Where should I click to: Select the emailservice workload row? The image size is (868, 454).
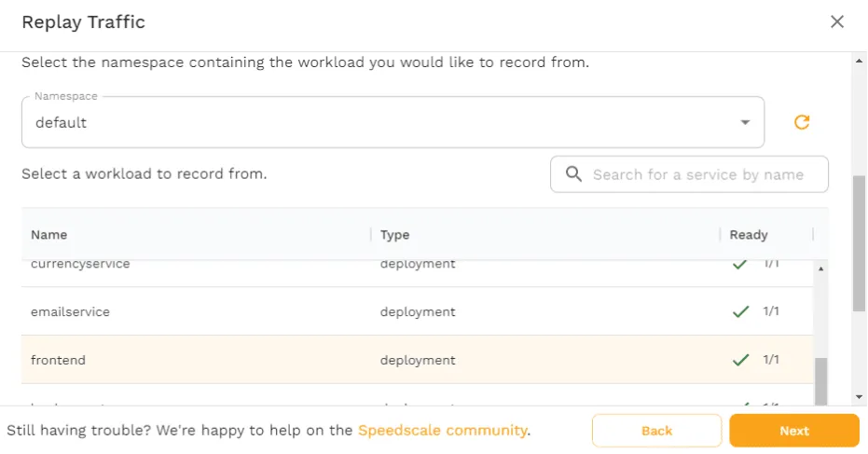(186, 311)
